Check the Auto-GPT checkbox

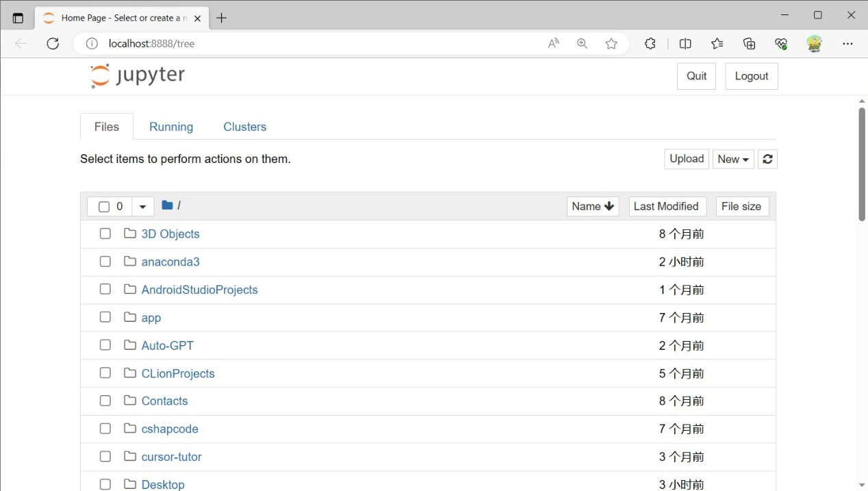tap(105, 345)
